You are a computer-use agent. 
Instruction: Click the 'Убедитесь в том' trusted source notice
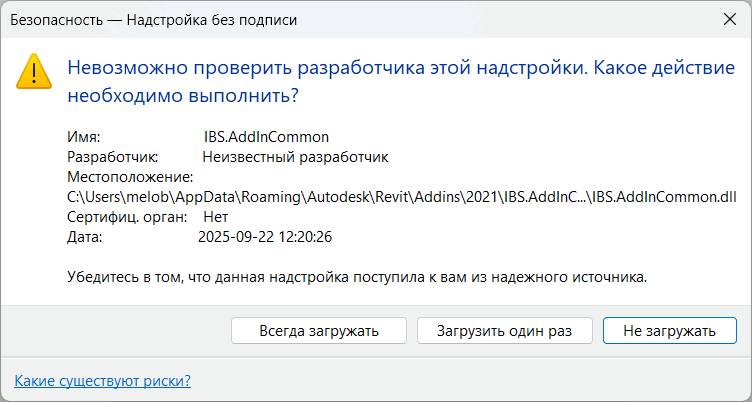[x=357, y=277]
